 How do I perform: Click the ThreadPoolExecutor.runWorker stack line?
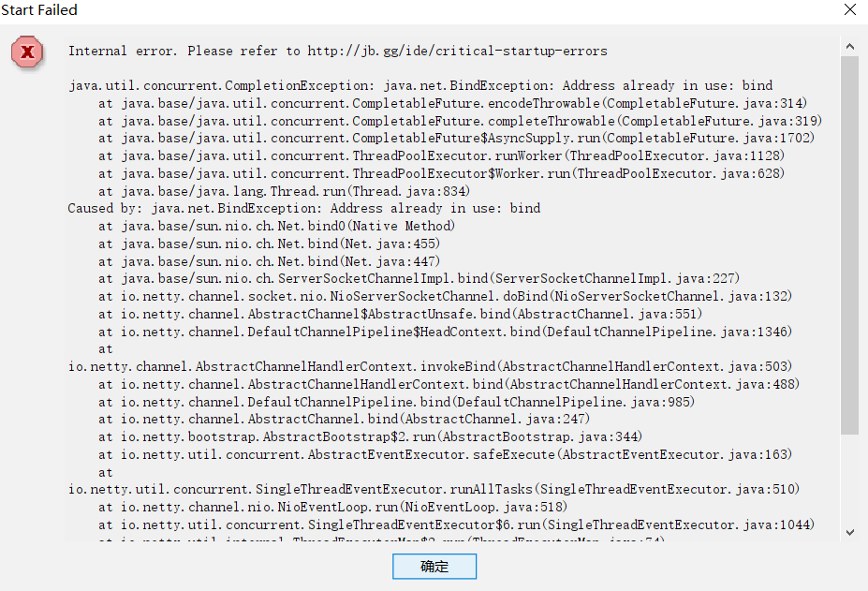pos(442,156)
